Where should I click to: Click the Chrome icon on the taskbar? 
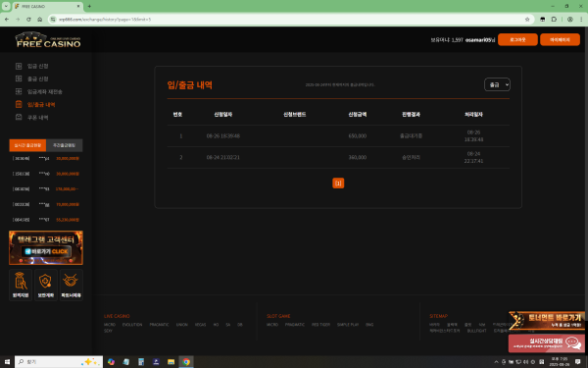[186, 362]
